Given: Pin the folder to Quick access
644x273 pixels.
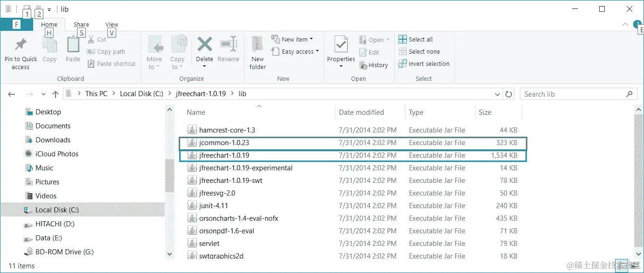Looking at the screenshot, I should 21,53.
